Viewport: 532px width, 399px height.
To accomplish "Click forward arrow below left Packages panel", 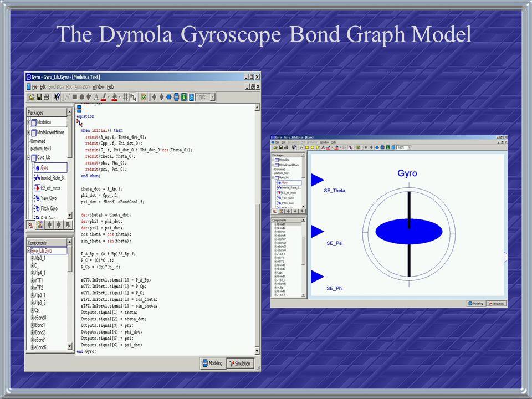I will tap(59, 224).
